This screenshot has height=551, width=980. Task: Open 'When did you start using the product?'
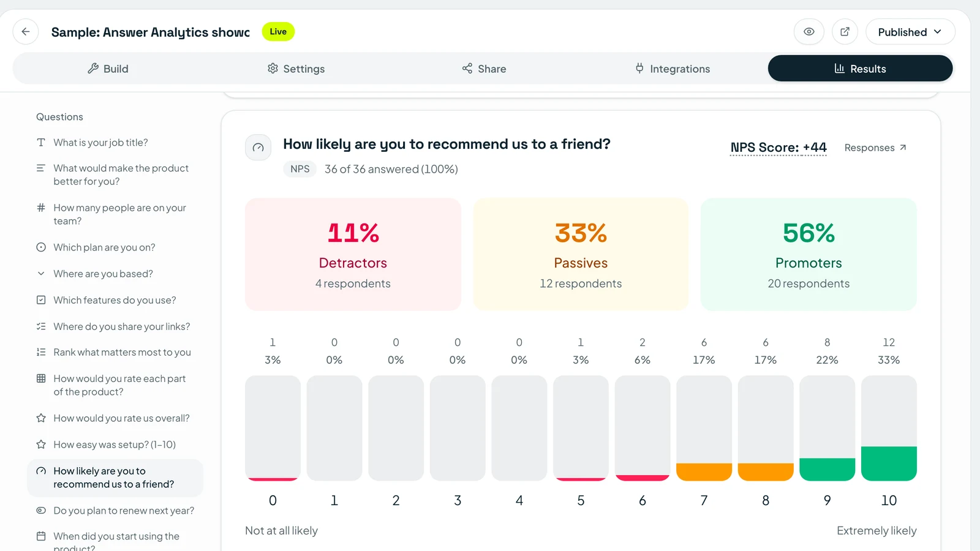(116, 541)
